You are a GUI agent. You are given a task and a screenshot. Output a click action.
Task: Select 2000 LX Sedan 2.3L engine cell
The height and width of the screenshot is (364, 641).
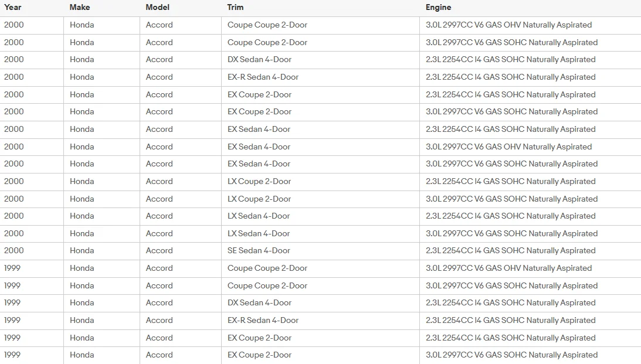pyautogui.click(x=530, y=216)
